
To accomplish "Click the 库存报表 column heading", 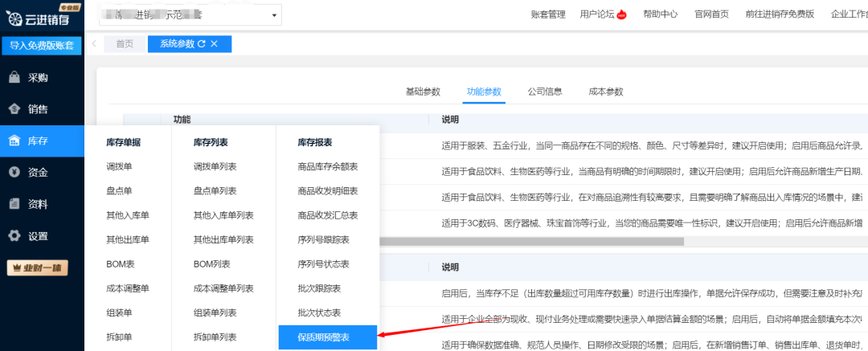I will 315,142.
